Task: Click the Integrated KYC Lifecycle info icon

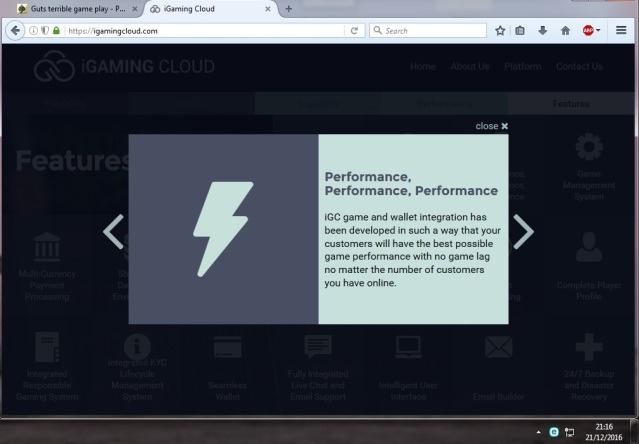Action: 137,347
